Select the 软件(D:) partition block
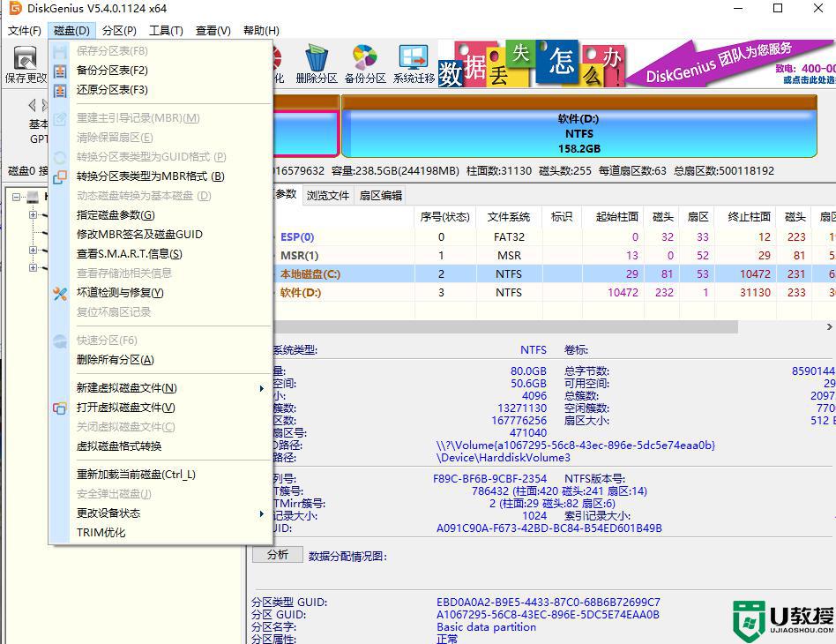 click(582, 132)
